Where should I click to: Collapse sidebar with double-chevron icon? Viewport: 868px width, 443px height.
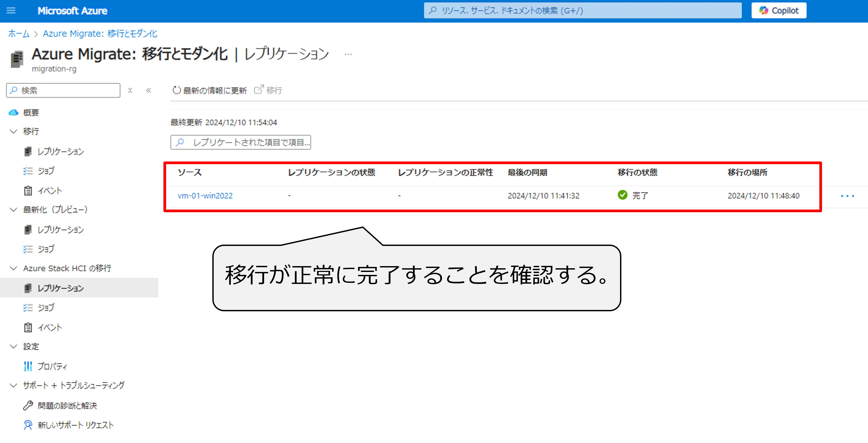tap(149, 90)
